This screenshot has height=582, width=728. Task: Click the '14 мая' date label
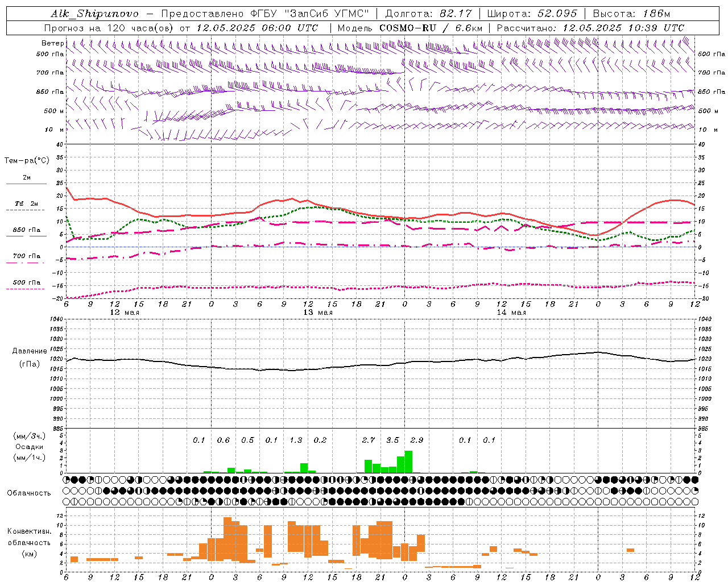point(511,313)
